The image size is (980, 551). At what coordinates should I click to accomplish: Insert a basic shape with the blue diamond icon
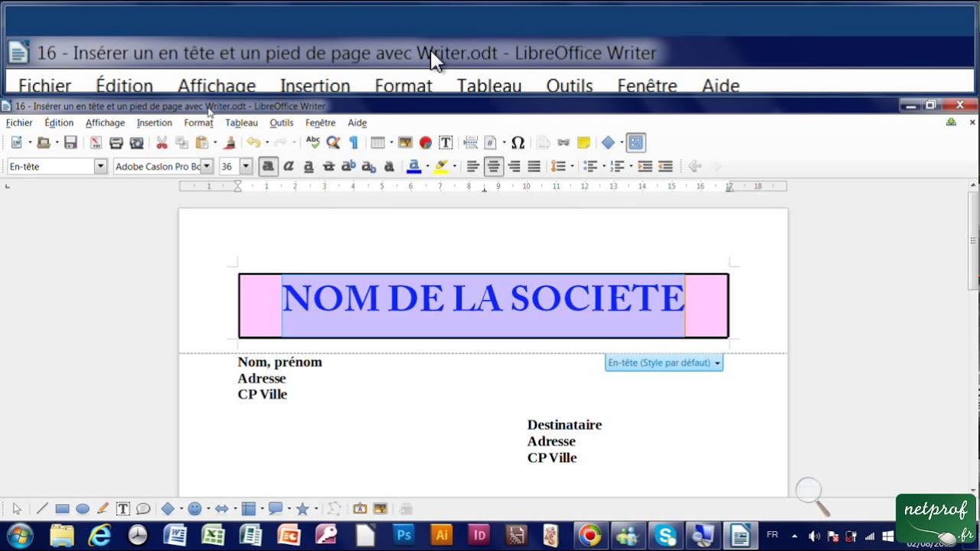(608, 142)
